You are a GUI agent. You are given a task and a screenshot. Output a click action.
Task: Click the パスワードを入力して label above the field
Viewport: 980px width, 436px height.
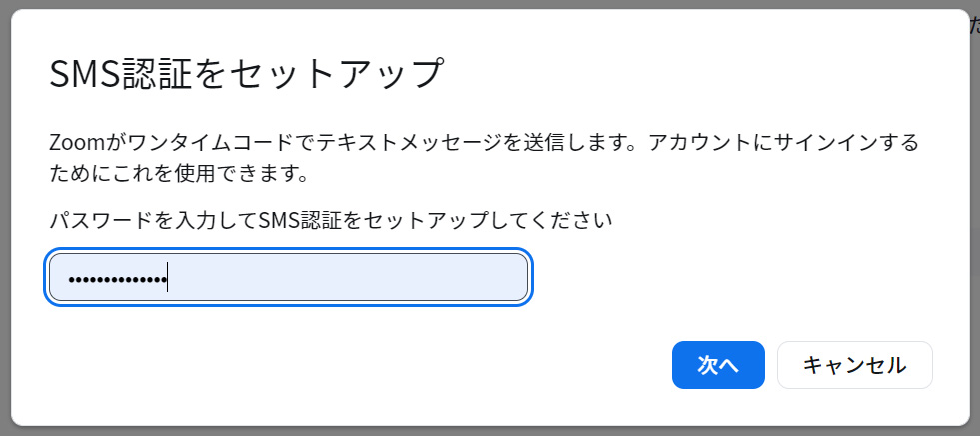[x=152, y=220]
